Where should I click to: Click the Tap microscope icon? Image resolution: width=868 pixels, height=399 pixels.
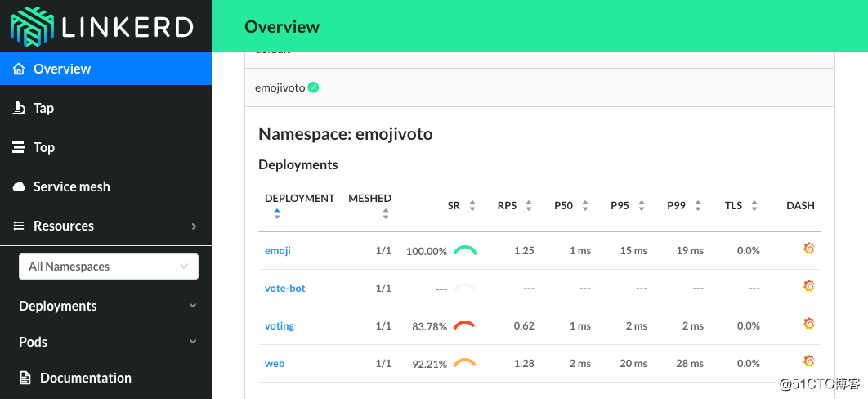[x=19, y=108]
